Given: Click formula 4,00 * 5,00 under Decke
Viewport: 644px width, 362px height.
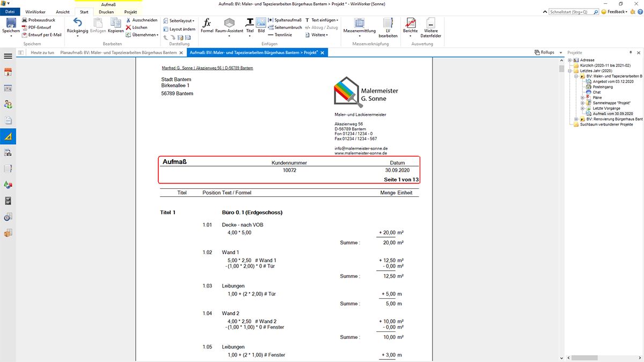Looking at the screenshot, I should 239,233.
